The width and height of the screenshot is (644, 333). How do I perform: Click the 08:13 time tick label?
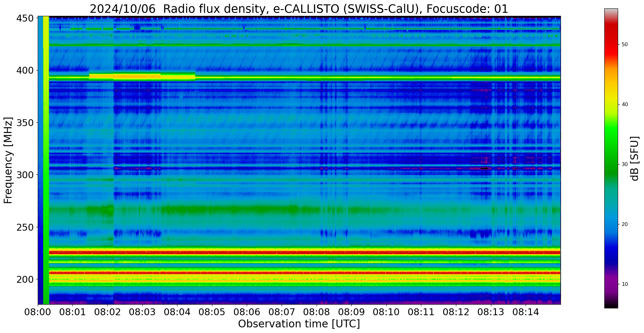click(491, 312)
